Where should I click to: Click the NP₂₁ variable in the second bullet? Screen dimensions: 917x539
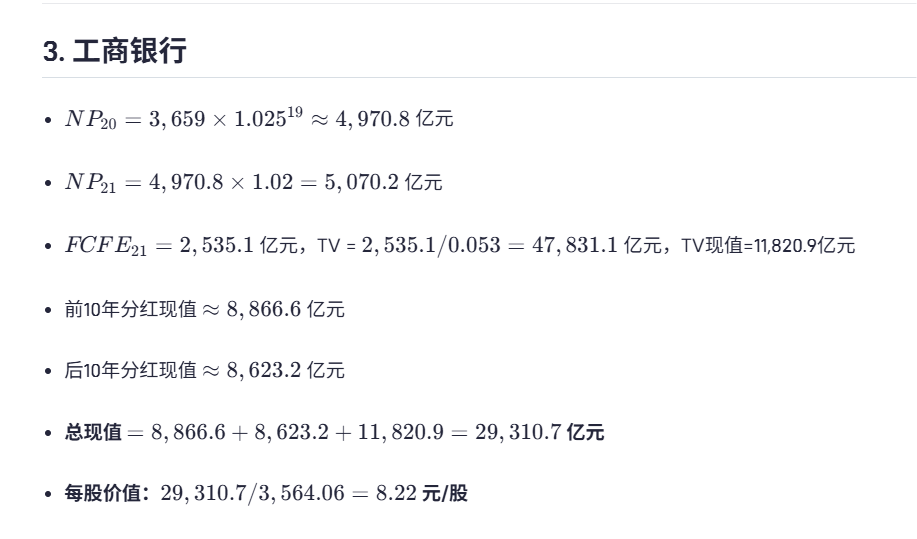coord(91,183)
